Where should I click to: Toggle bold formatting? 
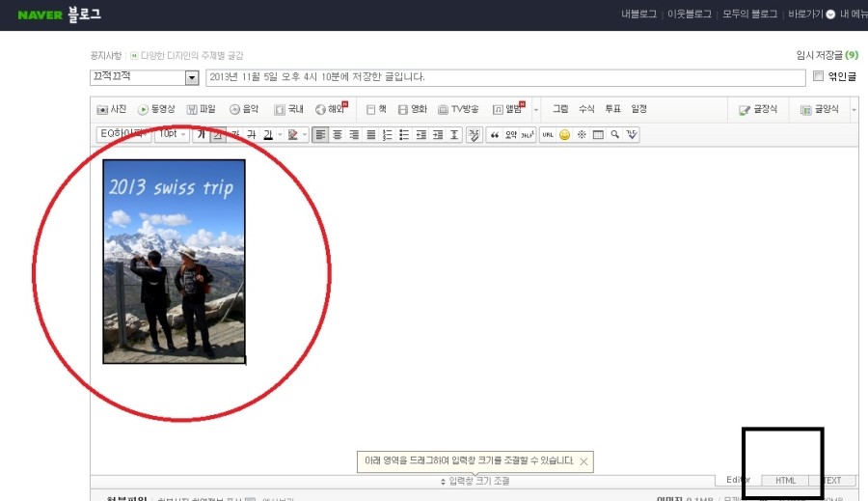(x=202, y=135)
